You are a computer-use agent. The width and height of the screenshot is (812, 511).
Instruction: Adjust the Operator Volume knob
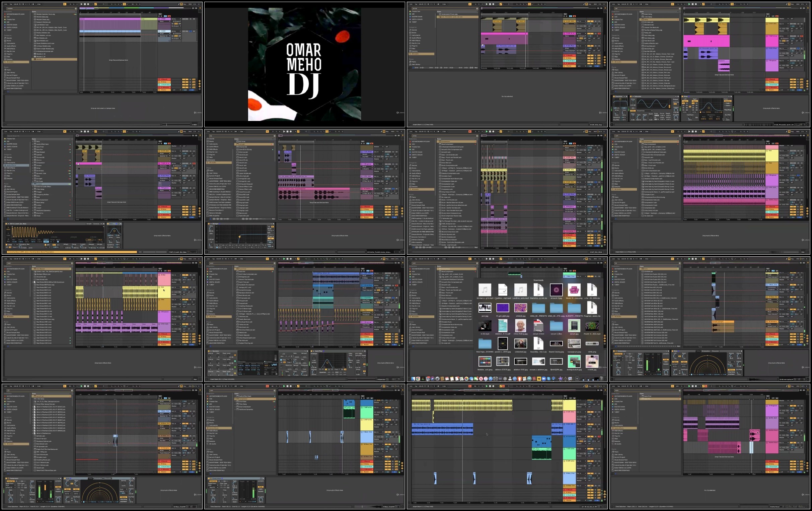(x=302, y=374)
